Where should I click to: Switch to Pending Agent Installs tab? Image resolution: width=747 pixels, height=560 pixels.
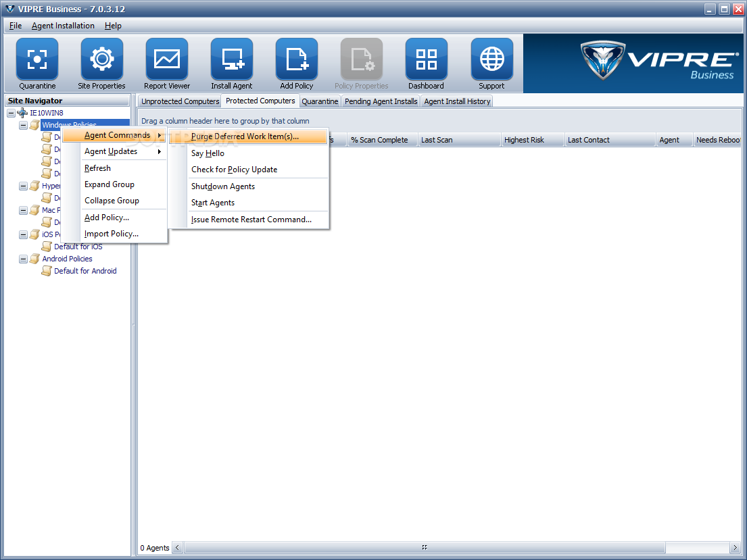click(381, 101)
